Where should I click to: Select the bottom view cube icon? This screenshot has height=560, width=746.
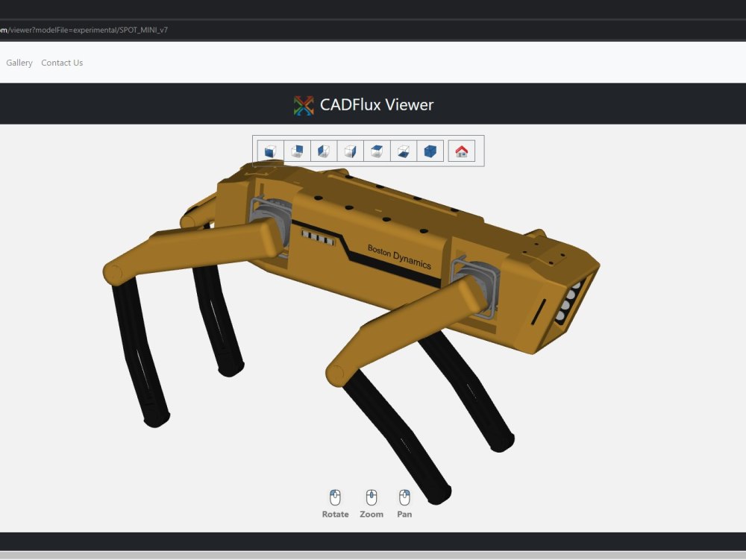click(404, 151)
